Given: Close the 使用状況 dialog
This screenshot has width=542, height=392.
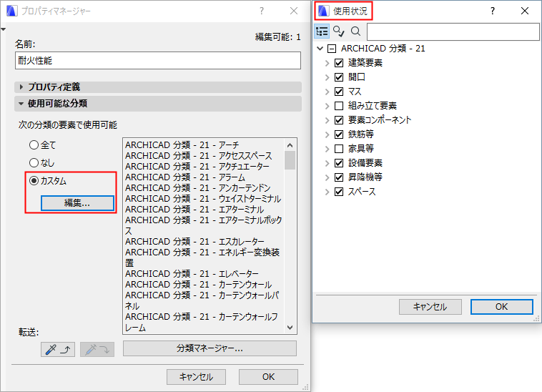Looking at the screenshot, I should [525, 11].
